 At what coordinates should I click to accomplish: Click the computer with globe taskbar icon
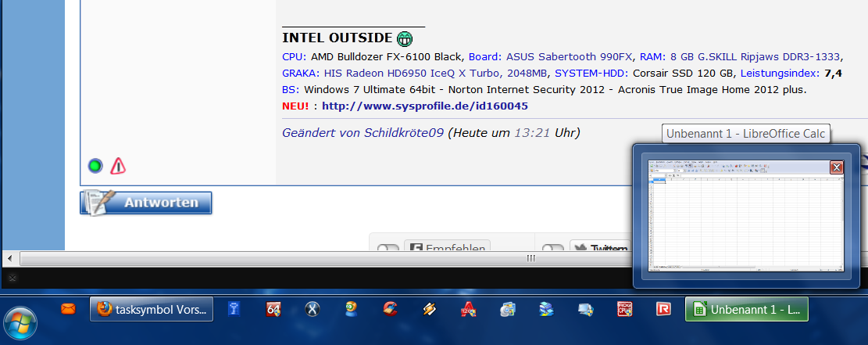pos(508,310)
